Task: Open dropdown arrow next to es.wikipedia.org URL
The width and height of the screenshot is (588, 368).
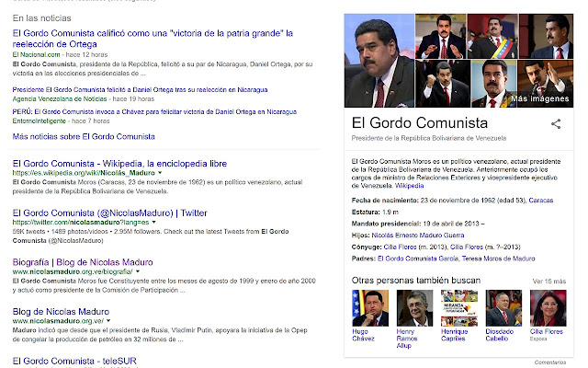Action: click(x=160, y=173)
